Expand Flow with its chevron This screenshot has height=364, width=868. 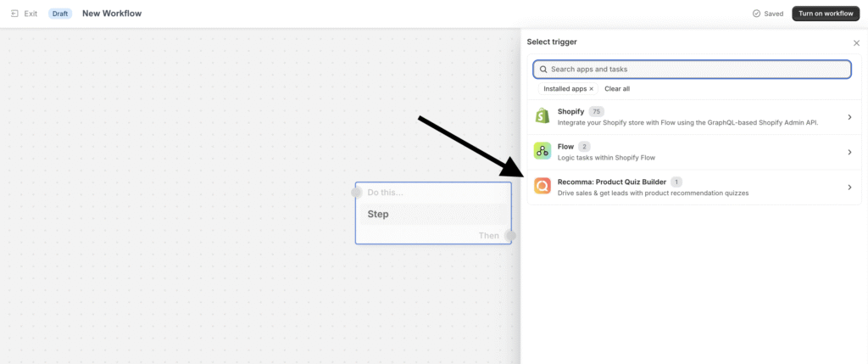point(849,153)
